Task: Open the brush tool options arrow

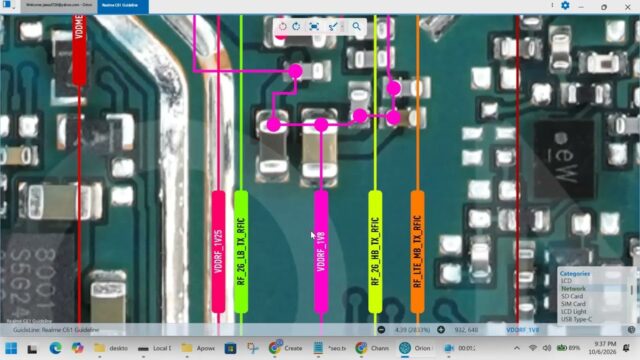Action: point(342,27)
